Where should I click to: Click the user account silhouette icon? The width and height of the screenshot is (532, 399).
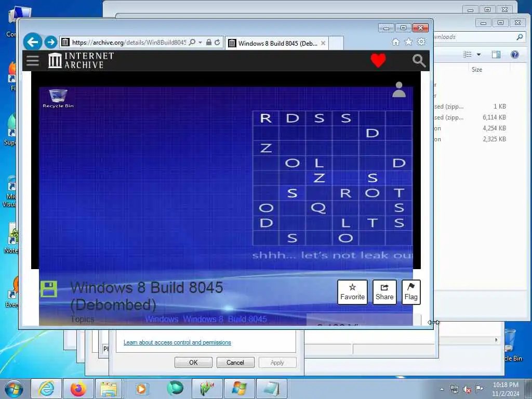coord(399,89)
